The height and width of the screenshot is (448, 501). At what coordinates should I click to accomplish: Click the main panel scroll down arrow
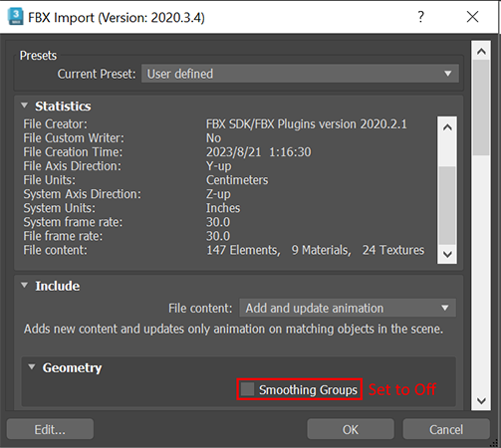point(481,401)
